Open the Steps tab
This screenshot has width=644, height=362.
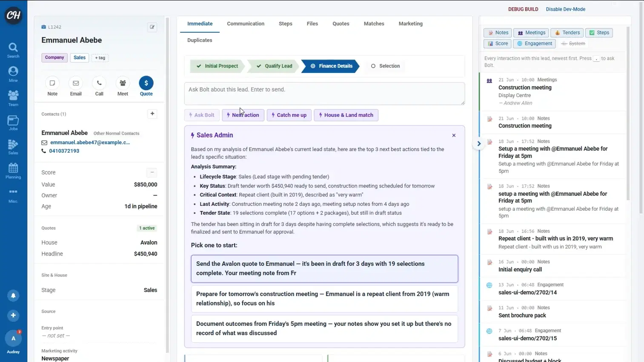coord(286,24)
